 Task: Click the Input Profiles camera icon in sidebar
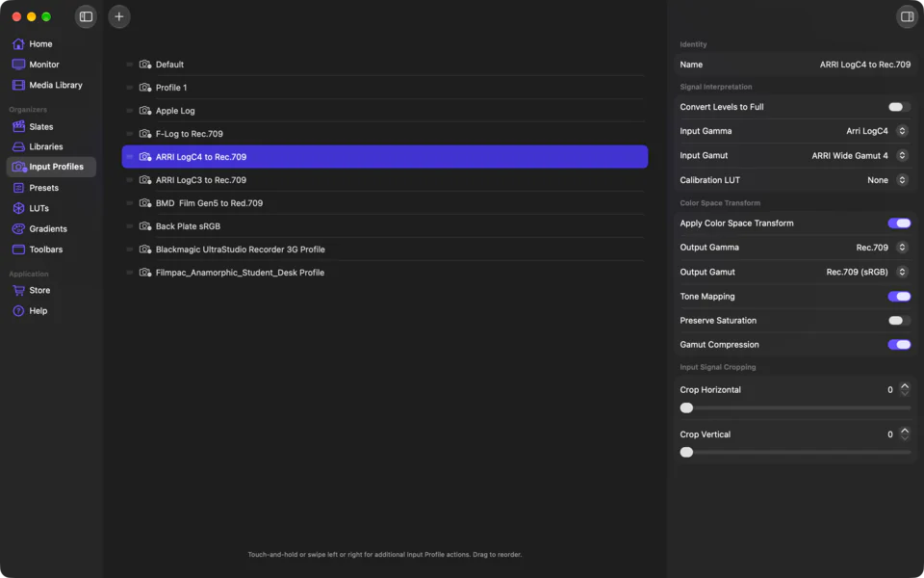click(19, 167)
